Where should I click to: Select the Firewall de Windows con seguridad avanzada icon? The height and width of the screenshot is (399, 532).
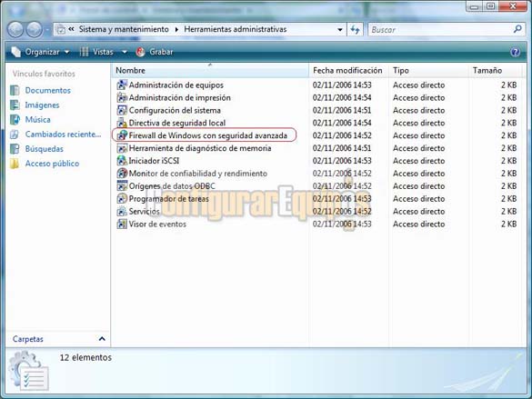(x=122, y=135)
